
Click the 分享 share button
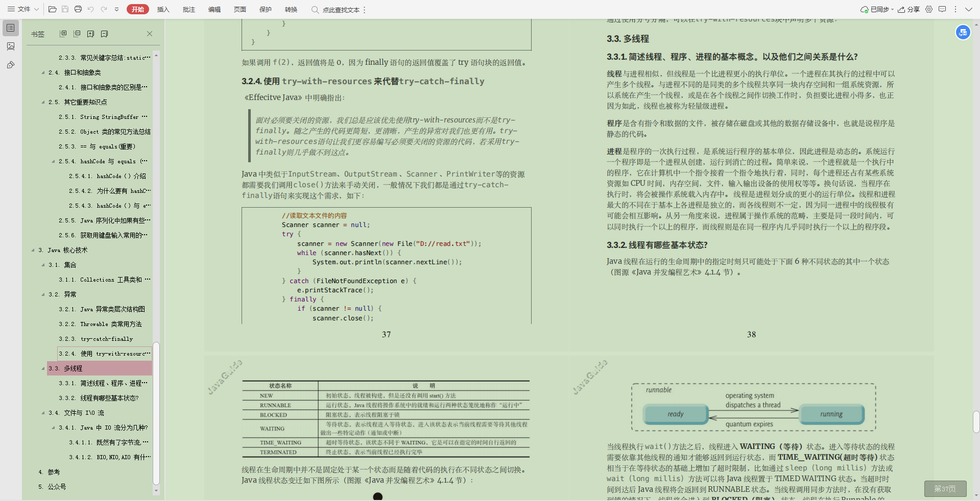pos(909,9)
